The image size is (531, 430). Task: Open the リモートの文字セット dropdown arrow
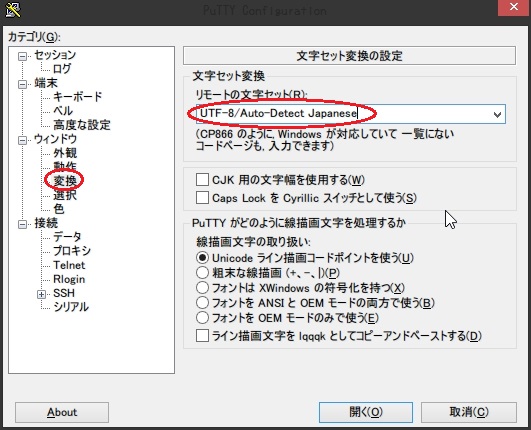pos(497,114)
